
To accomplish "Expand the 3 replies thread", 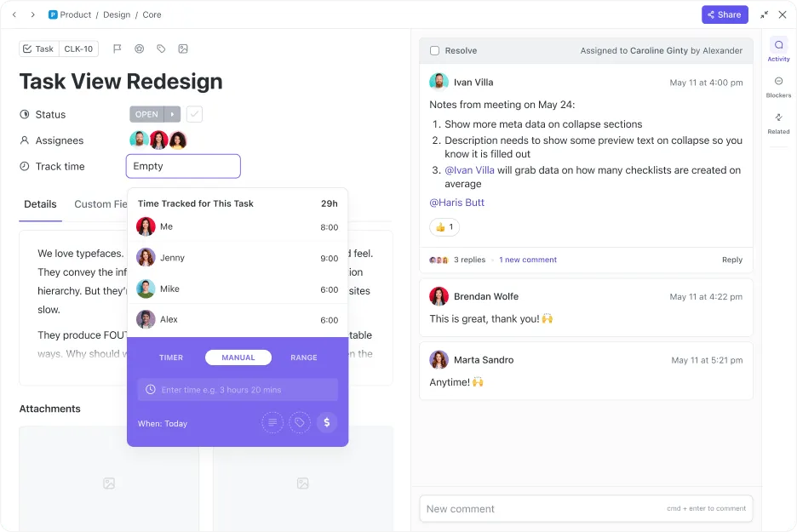I will tap(469, 260).
